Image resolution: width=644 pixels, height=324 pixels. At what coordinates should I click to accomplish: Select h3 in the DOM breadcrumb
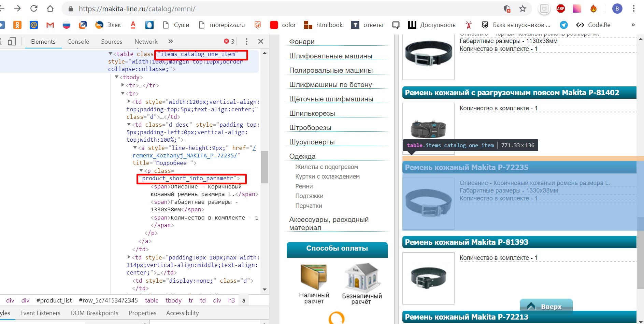(x=231, y=300)
